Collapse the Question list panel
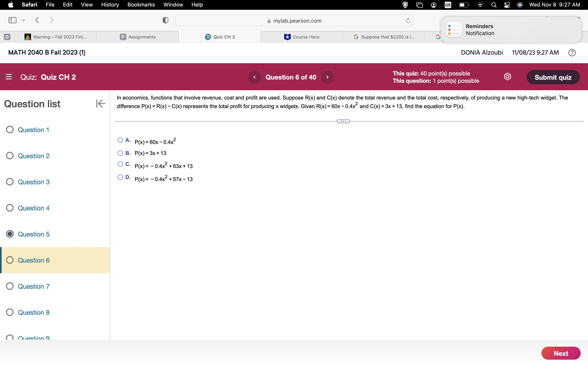Image resolution: width=588 pixels, height=367 pixels. click(100, 104)
